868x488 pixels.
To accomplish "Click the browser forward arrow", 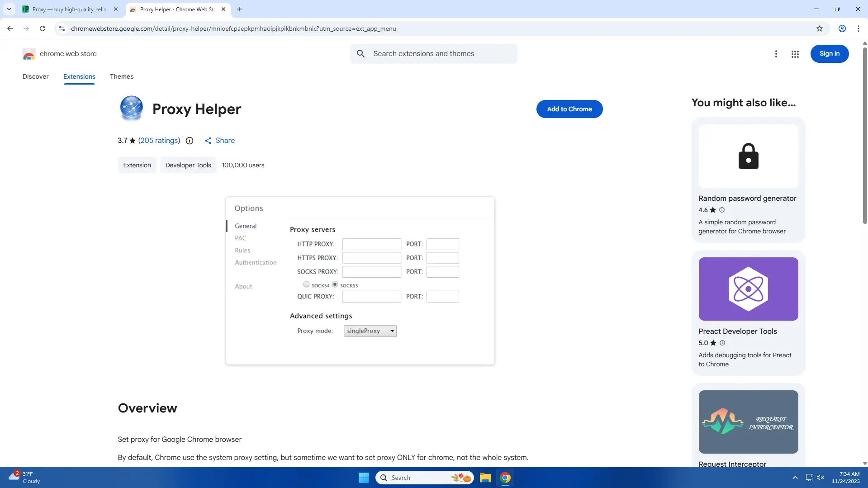I will coord(26,28).
